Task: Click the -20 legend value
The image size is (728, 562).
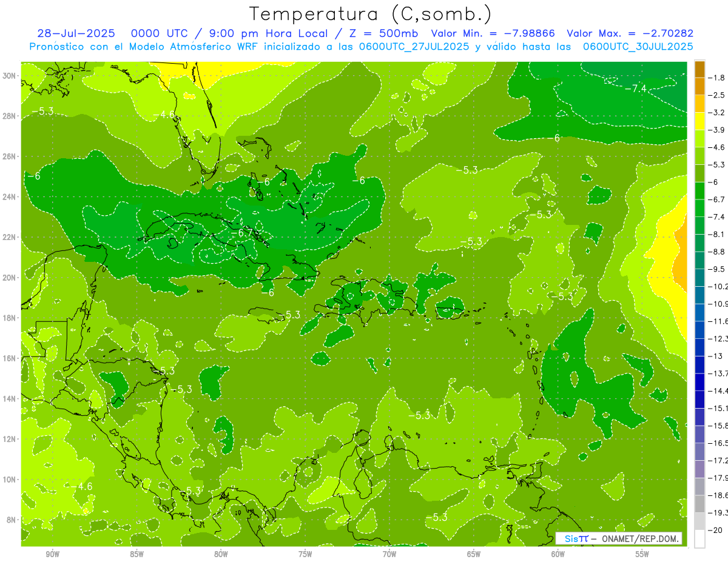Action: (715, 530)
